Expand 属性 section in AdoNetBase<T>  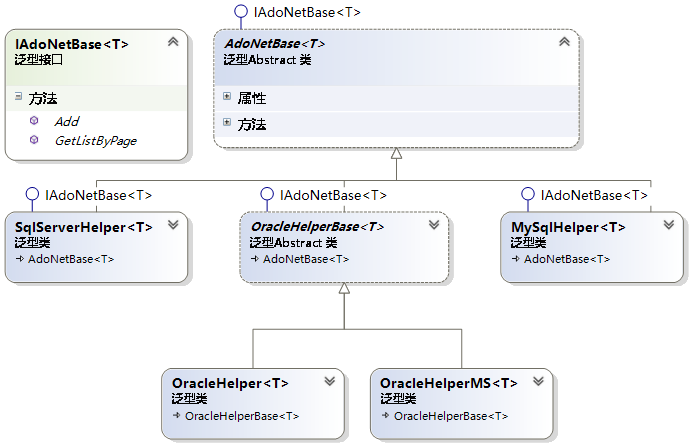(x=227, y=96)
